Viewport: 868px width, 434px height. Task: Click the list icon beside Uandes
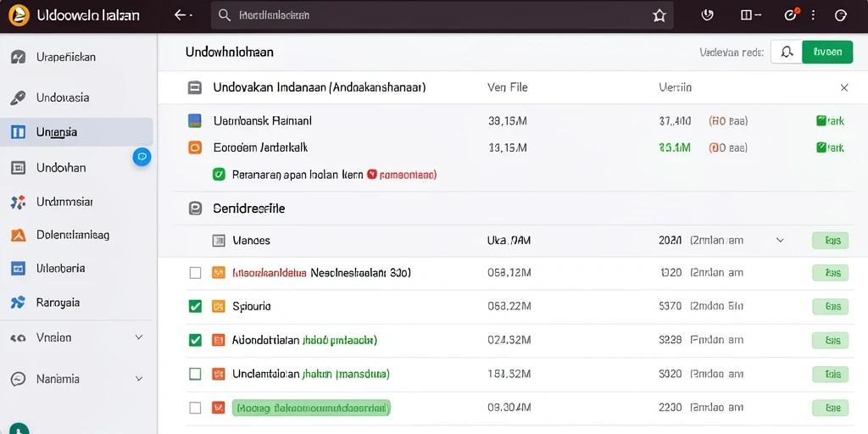(x=220, y=241)
